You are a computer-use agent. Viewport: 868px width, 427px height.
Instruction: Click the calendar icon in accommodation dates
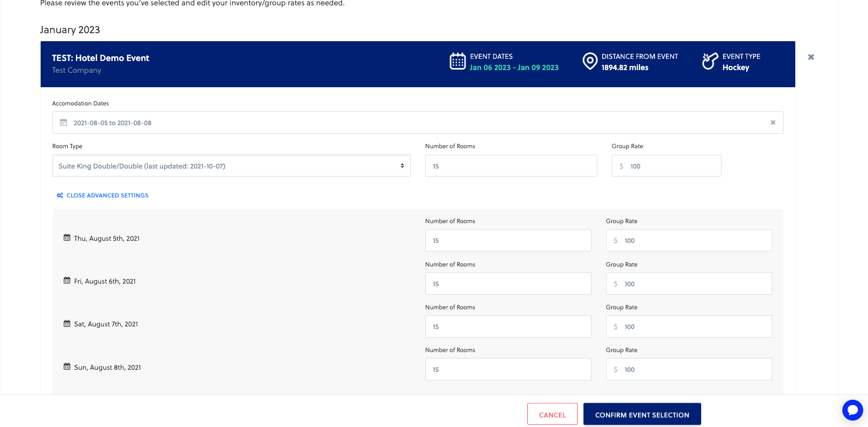click(x=64, y=123)
